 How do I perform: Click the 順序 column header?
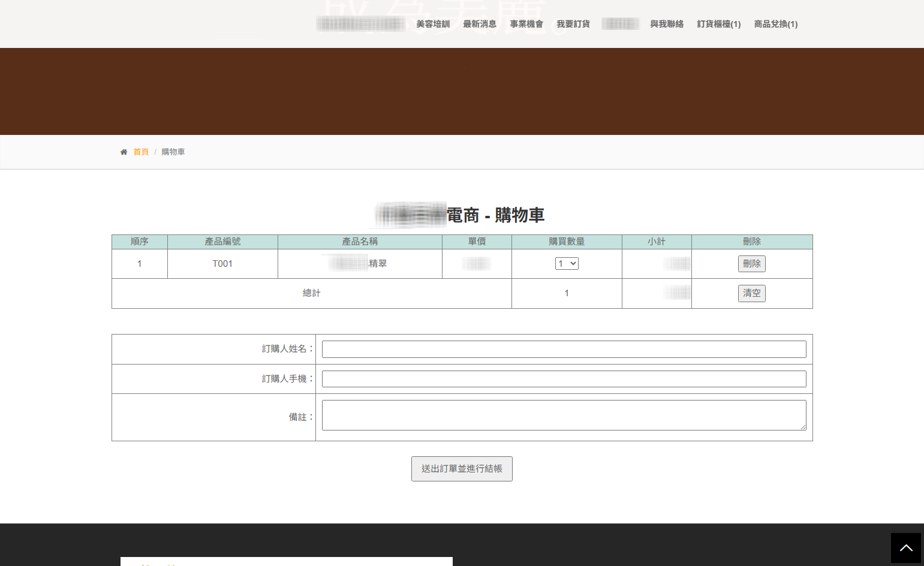(140, 242)
